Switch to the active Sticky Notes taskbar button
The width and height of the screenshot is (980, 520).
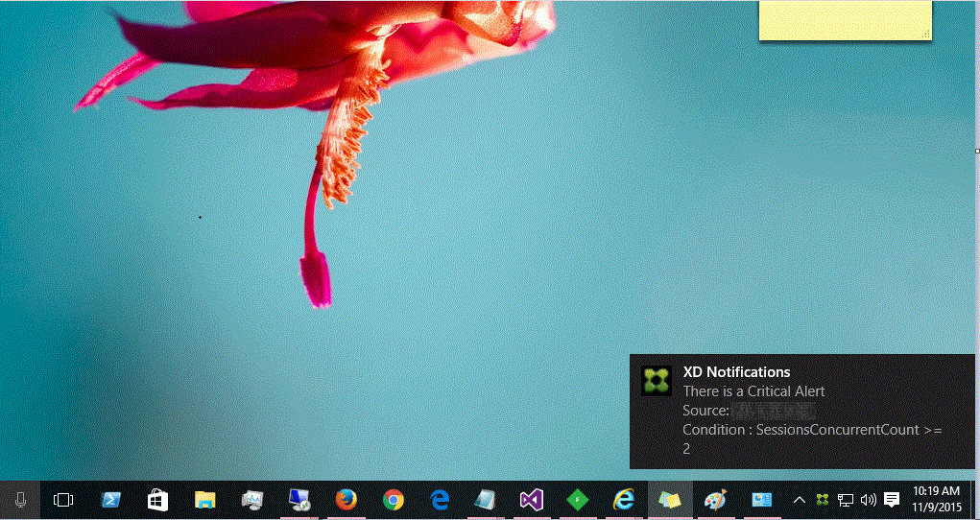[x=669, y=500]
